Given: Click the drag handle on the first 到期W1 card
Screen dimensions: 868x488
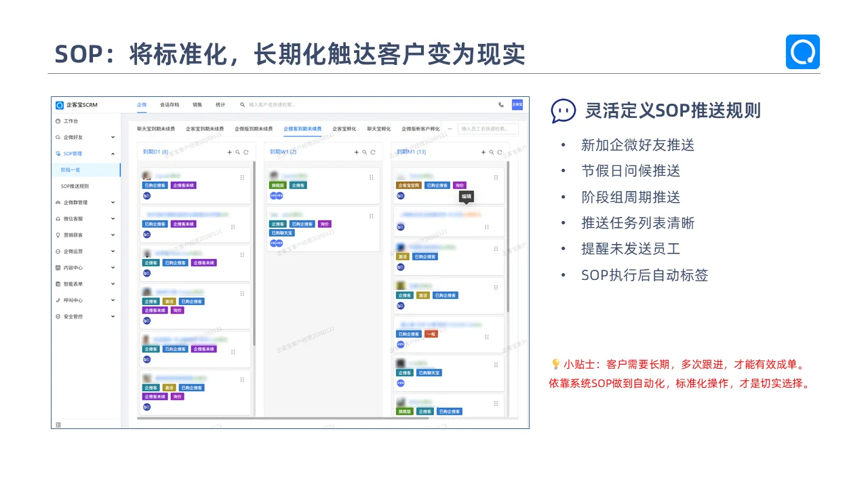Looking at the screenshot, I should pyautogui.click(x=371, y=177).
